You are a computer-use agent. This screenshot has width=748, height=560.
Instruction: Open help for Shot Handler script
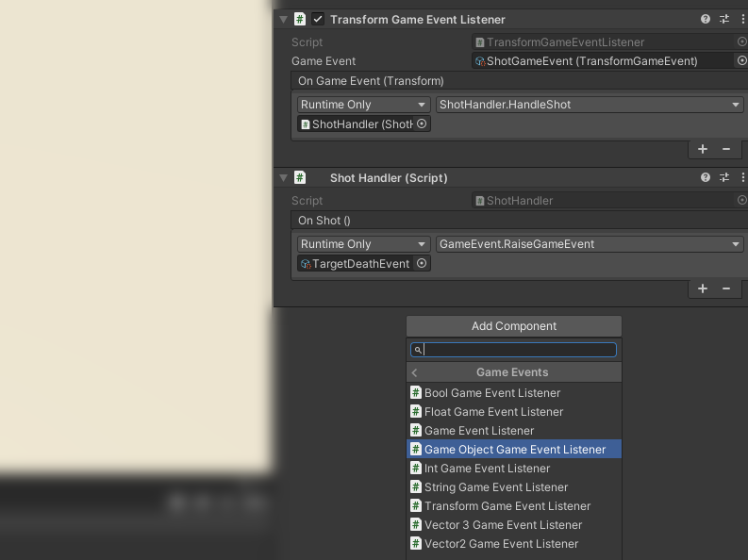[705, 178]
